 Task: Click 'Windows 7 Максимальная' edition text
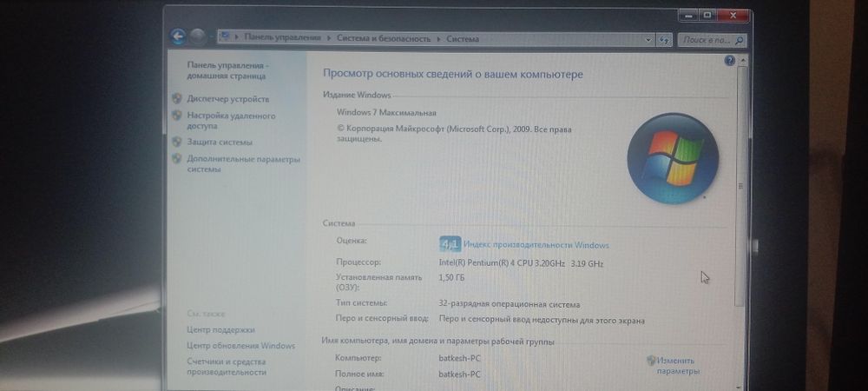pyautogui.click(x=386, y=112)
